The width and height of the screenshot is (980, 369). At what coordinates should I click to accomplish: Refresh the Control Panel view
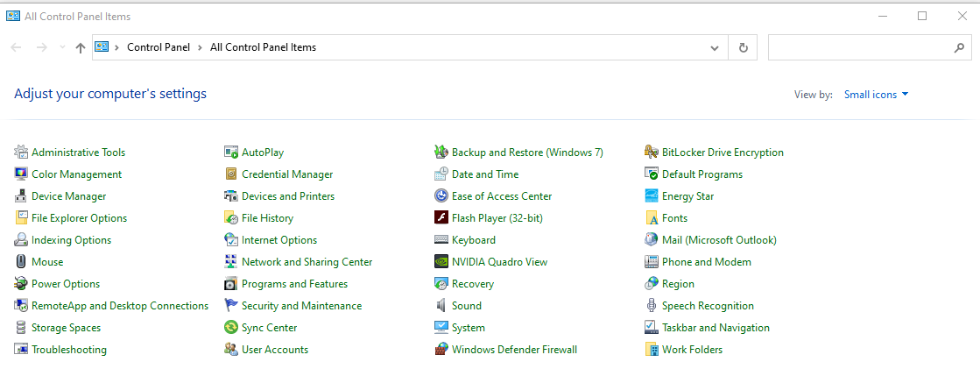(x=744, y=47)
